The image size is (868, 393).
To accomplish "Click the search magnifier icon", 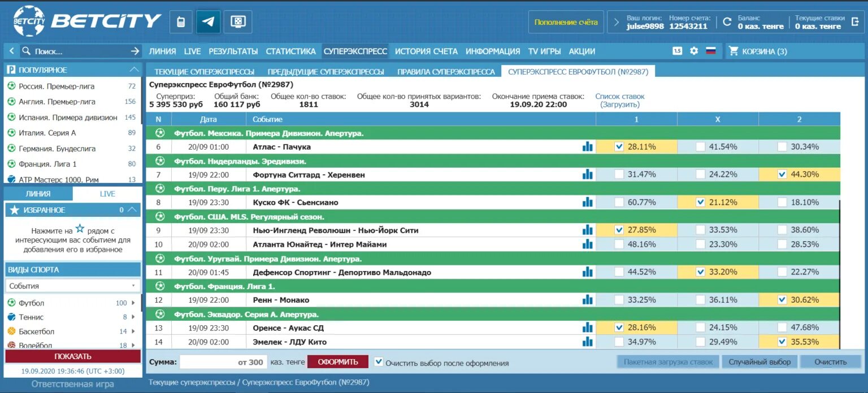I will click(x=26, y=51).
